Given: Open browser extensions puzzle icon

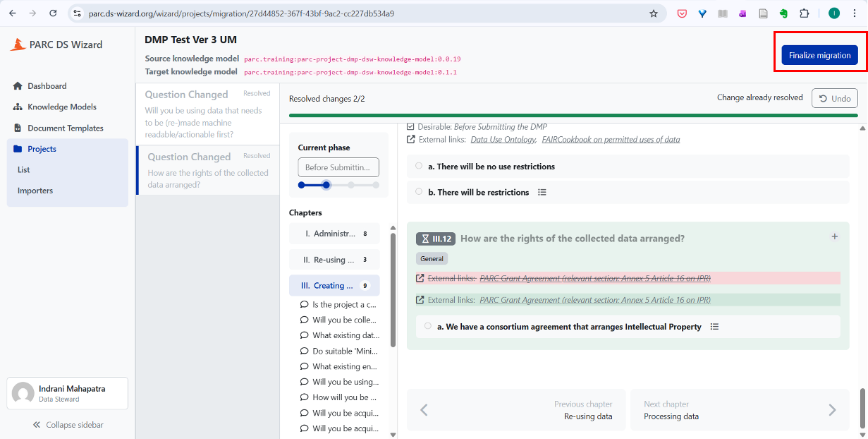Looking at the screenshot, I should pos(804,13).
